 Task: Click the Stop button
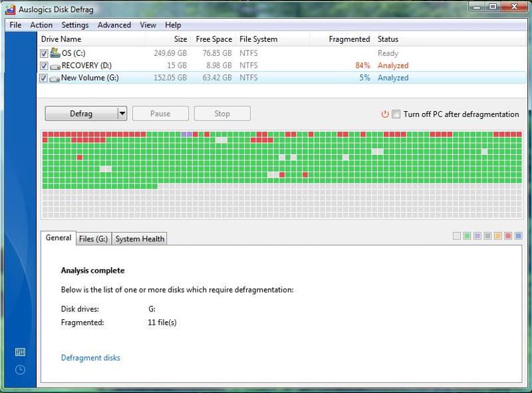click(222, 114)
